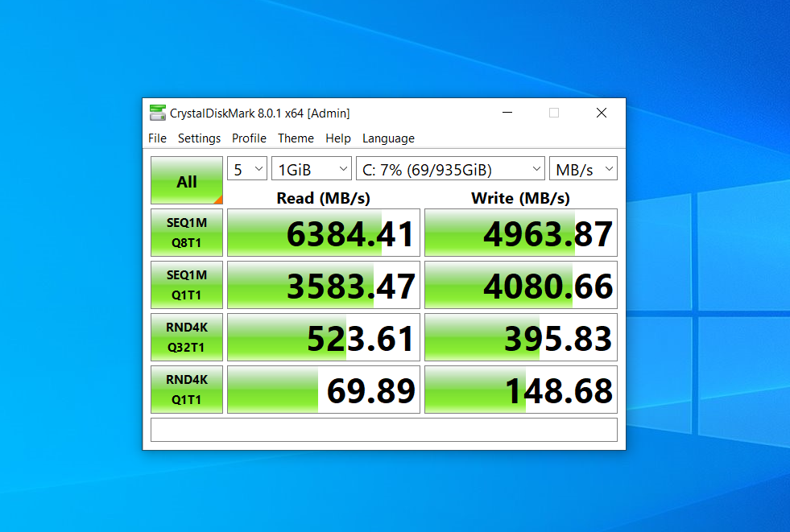Click the SEQ1M Q8T1 read result 6384.41
Viewport: 790px width, 532px height.
324,233
